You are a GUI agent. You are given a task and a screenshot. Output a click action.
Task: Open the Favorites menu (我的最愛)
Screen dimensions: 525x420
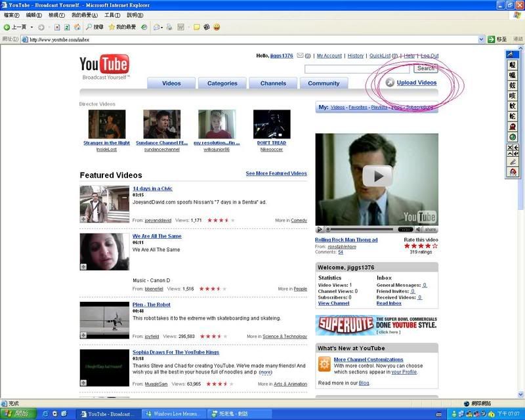click(x=85, y=15)
